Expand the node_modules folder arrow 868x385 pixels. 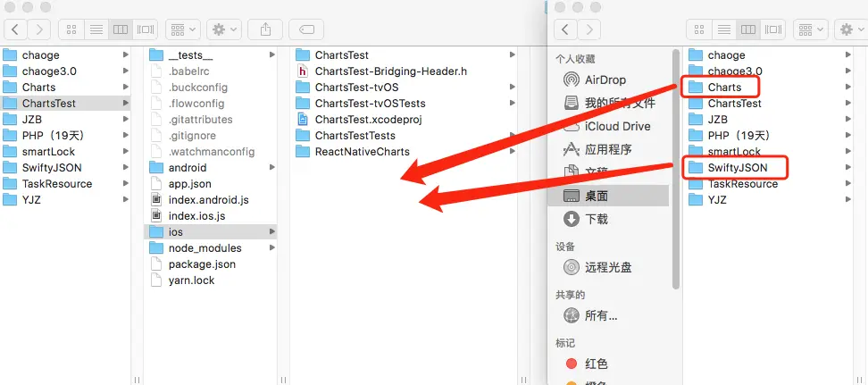[x=271, y=248]
